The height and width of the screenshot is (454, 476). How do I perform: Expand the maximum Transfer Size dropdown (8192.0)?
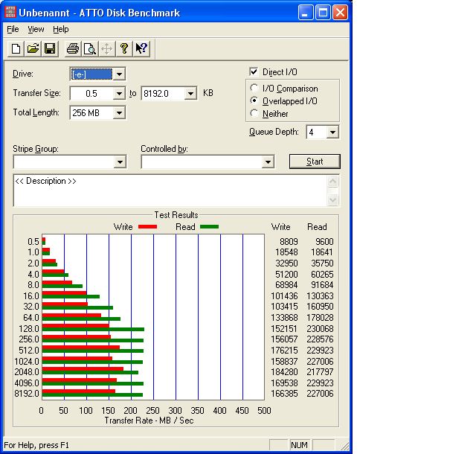click(190, 93)
